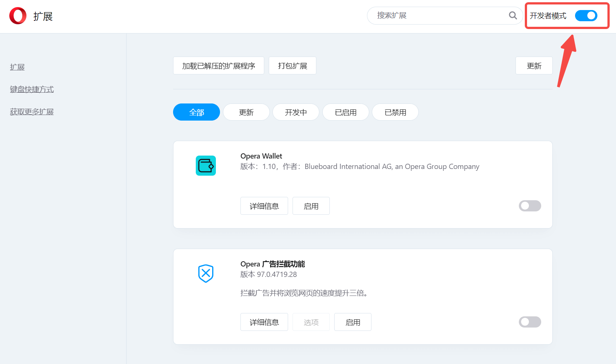The width and height of the screenshot is (616, 364).
Task: Open the 键盘快捷方式 sidebar link
Action: [32, 89]
